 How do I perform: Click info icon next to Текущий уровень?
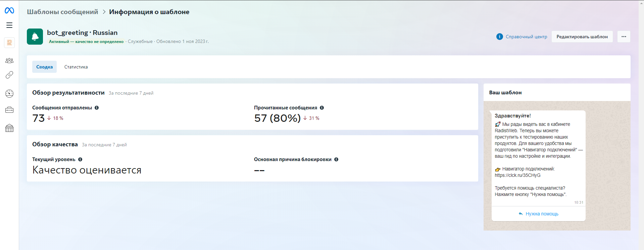tap(80, 159)
